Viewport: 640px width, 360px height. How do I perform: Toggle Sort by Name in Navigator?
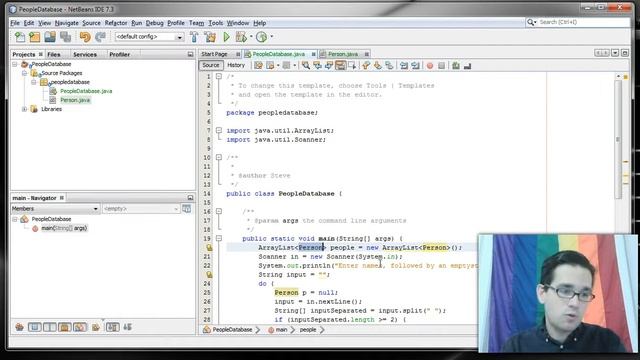tap(112, 327)
